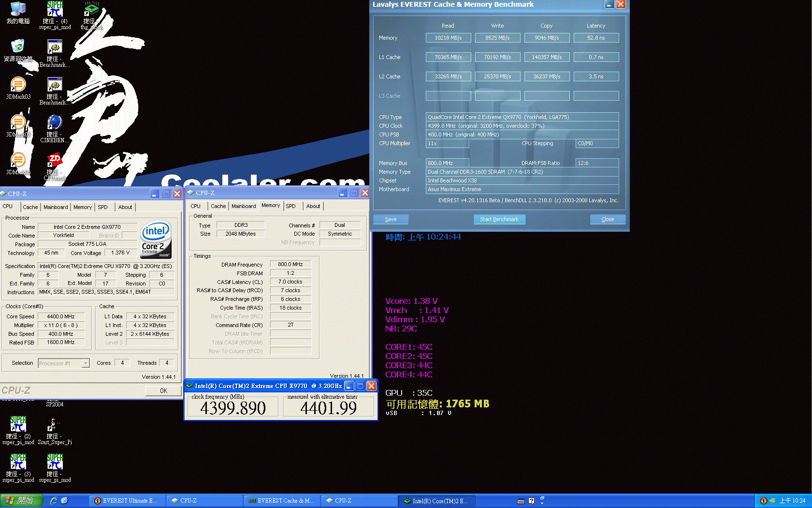This screenshot has height=508, width=812.
Task: Click the "CORE1: 45C" temperature text
Action: pyautogui.click(x=409, y=347)
